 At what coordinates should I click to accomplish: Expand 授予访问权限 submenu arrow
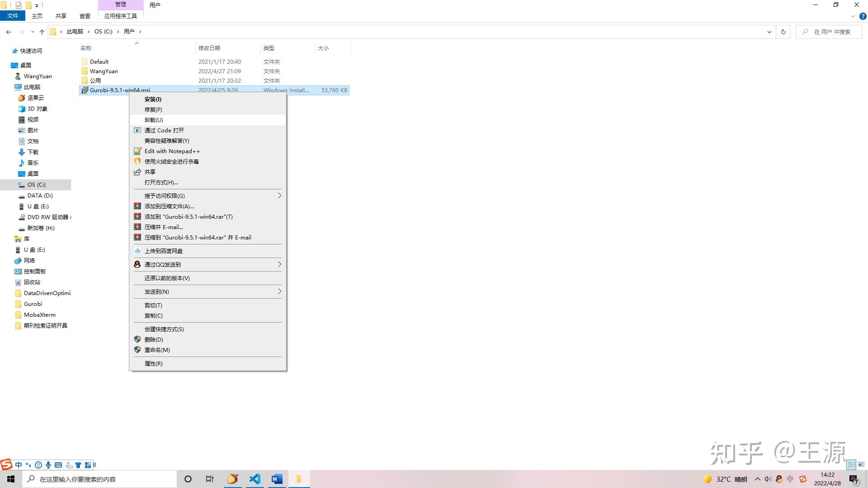(x=279, y=196)
